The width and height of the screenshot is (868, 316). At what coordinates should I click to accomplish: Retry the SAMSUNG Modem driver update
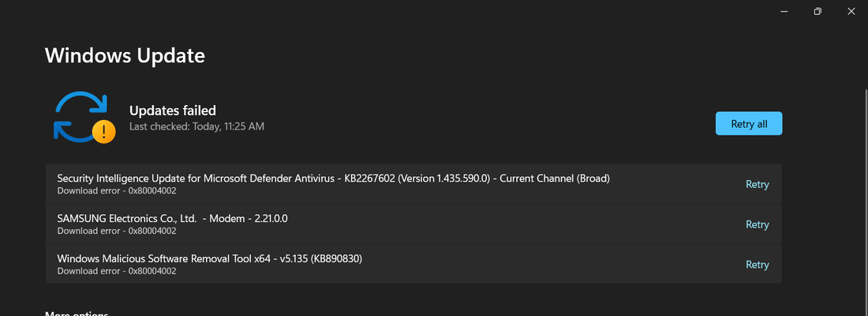click(757, 224)
